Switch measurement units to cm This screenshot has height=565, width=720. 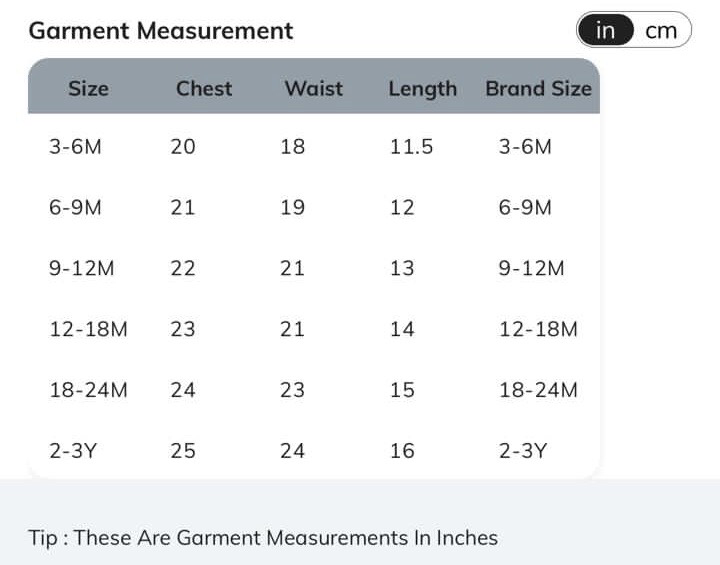[661, 31]
